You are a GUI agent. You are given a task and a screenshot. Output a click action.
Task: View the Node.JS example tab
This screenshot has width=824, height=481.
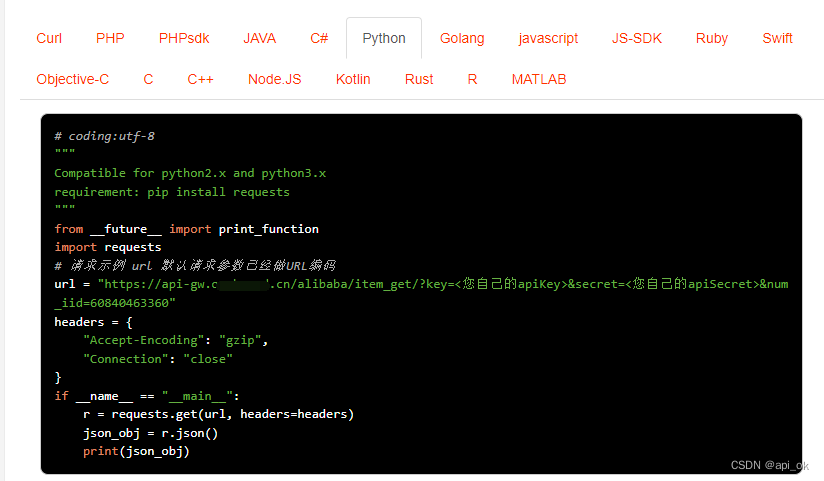274,79
